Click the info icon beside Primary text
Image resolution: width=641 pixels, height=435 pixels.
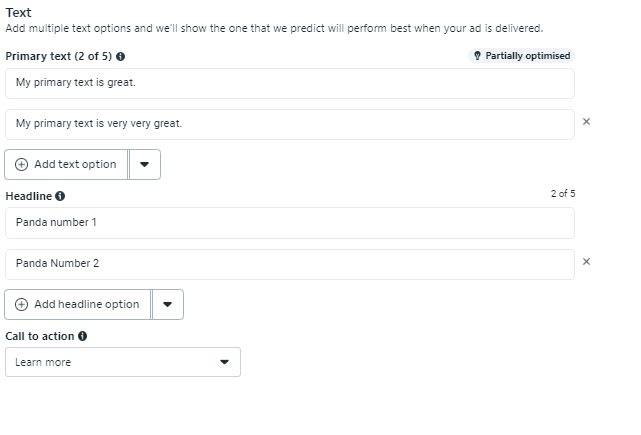coord(121,57)
